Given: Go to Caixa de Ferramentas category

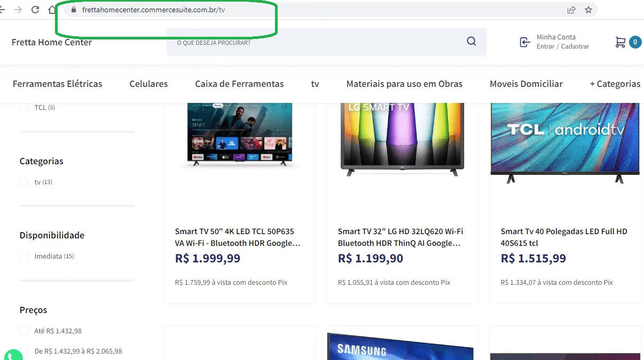Looking at the screenshot, I should [239, 84].
